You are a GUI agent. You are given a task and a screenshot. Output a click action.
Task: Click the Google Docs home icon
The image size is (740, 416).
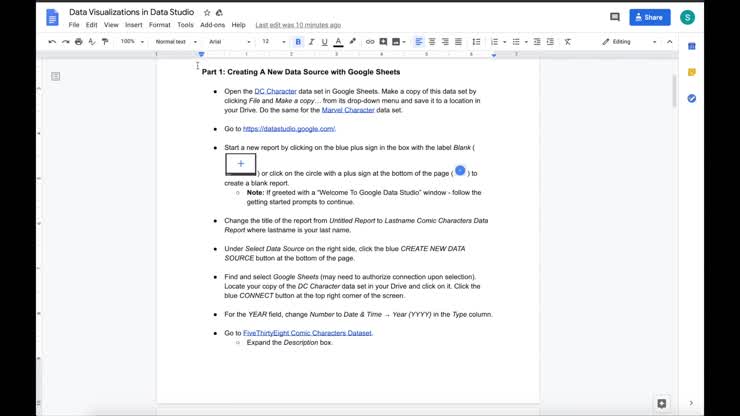[x=52, y=18]
